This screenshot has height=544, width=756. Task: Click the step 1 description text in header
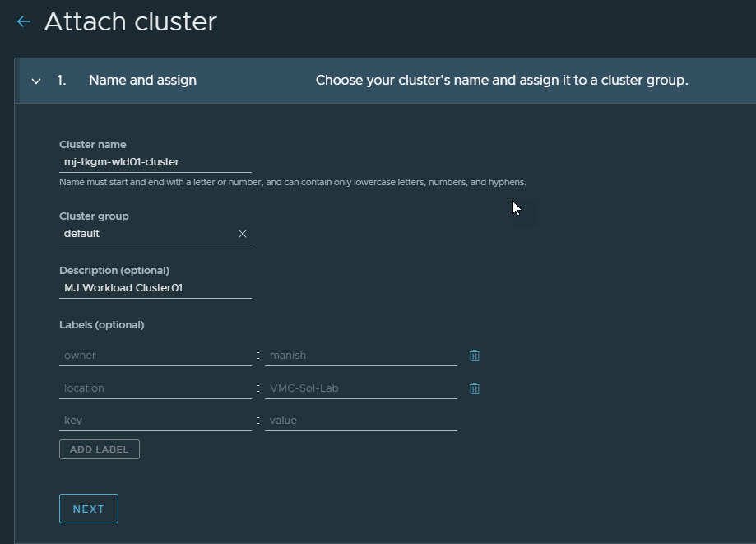(x=502, y=81)
